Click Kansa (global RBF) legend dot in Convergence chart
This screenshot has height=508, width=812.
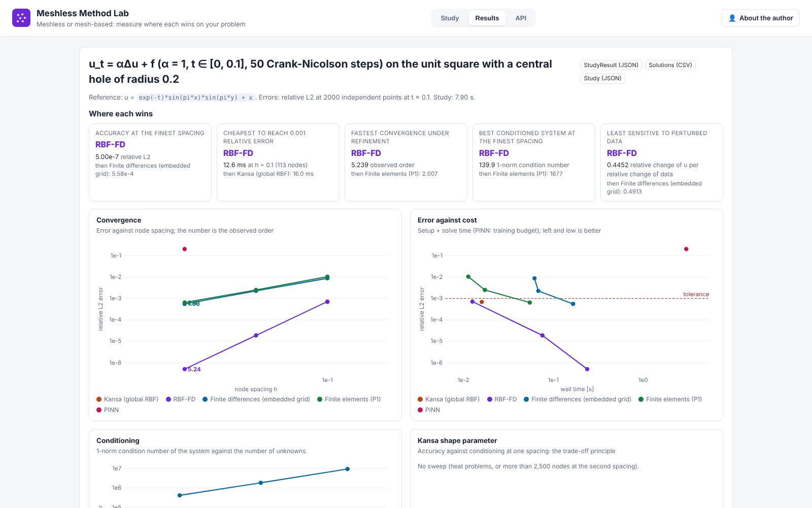coord(99,399)
